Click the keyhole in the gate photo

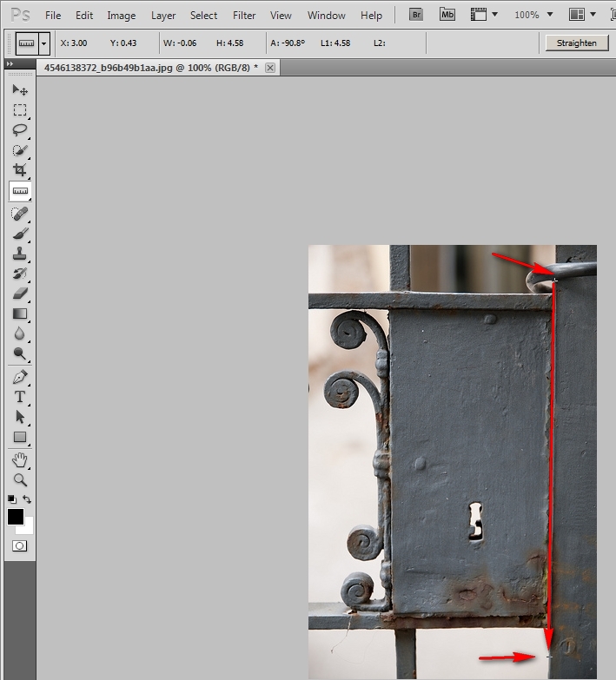[476, 521]
